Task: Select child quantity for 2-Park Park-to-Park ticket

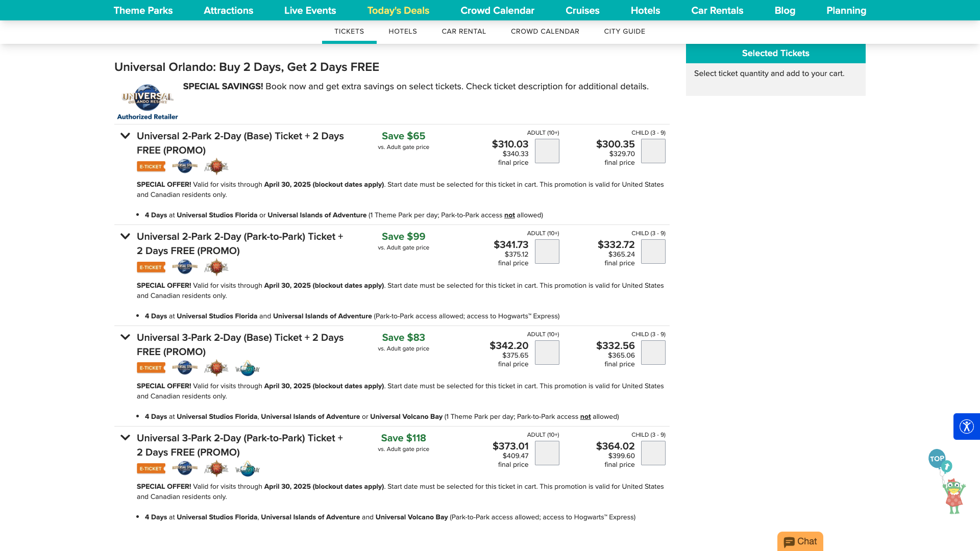Action: tap(653, 252)
